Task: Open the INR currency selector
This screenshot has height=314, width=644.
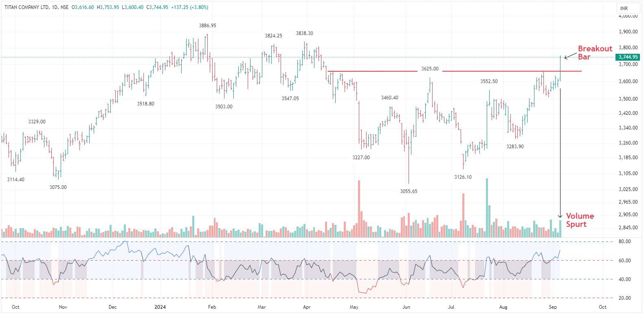Action: (x=627, y=8)
